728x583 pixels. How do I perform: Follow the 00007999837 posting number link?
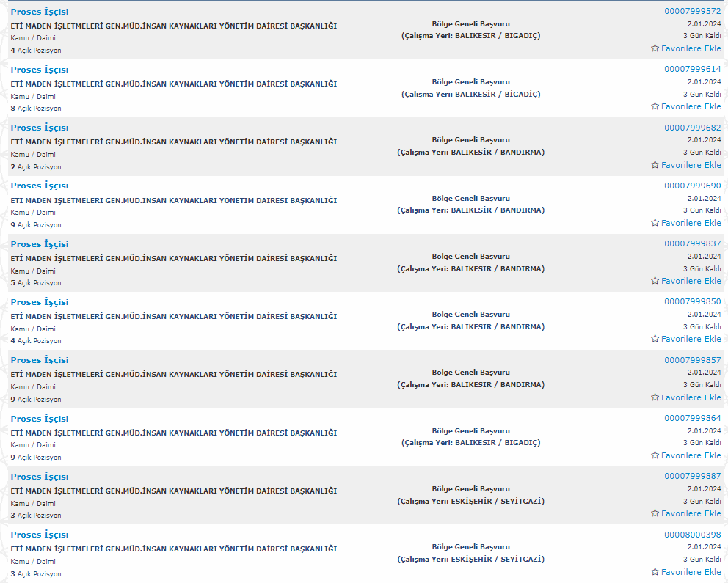[692, 243]
